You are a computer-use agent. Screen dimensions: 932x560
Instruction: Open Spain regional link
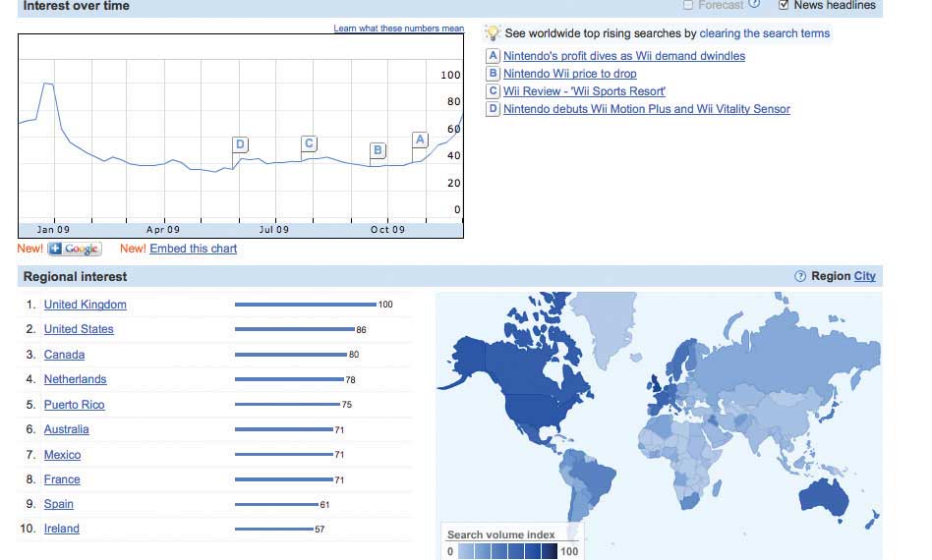(x=59, y=504)
